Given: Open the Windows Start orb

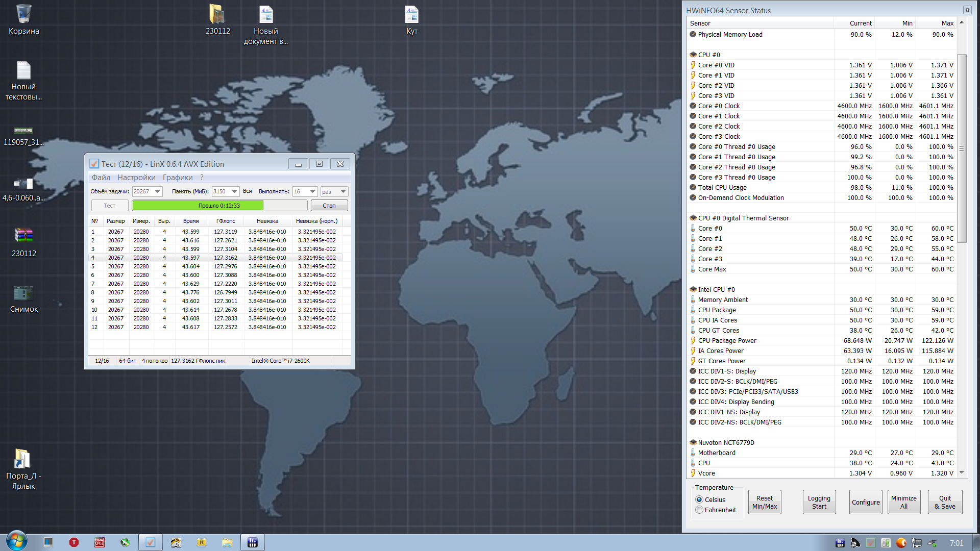Looking at the screenshot, I should coord(16,541).
